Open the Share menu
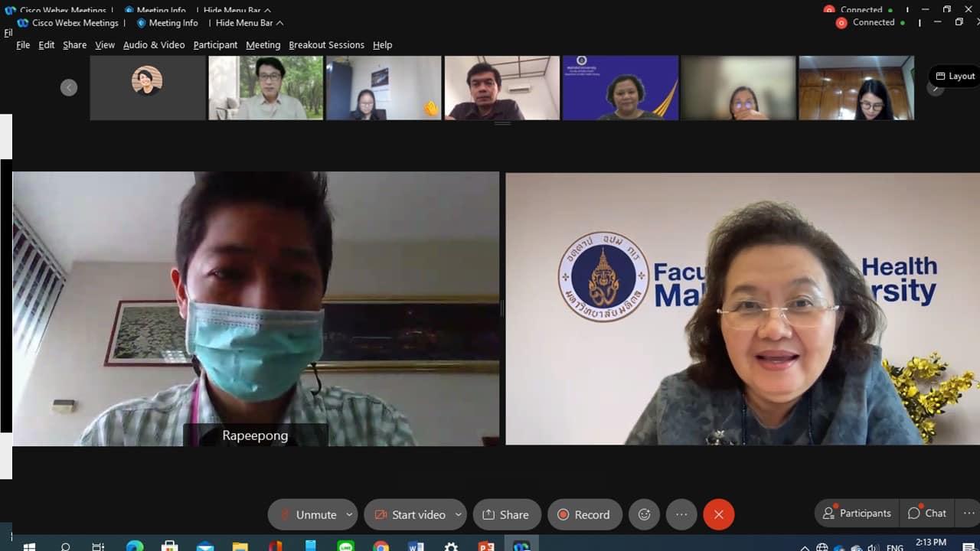 pos(74,45)
